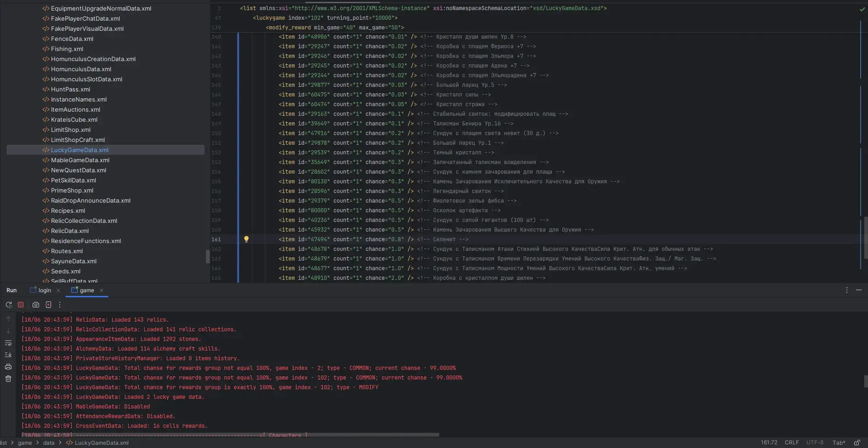Viewport: 868px width, 448px height.
Task: Open Fishing.xml in project tree
Action: [67, 49]
